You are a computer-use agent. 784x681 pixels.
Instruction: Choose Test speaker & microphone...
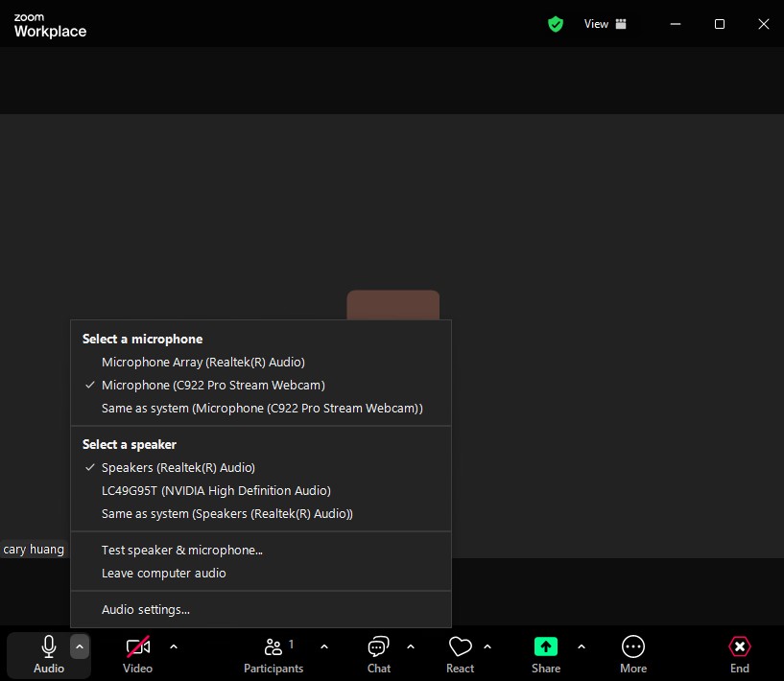[x=182, y=551]
